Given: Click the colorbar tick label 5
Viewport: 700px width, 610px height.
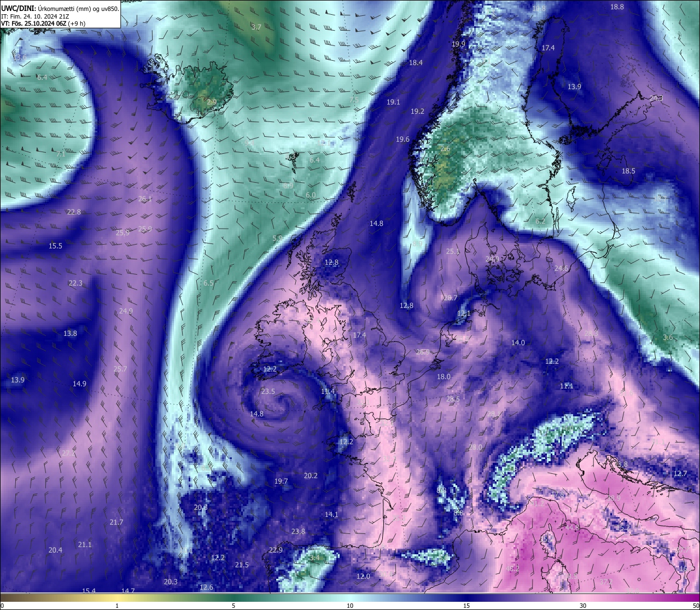Looking at the screenshot, I should point(234,606).
